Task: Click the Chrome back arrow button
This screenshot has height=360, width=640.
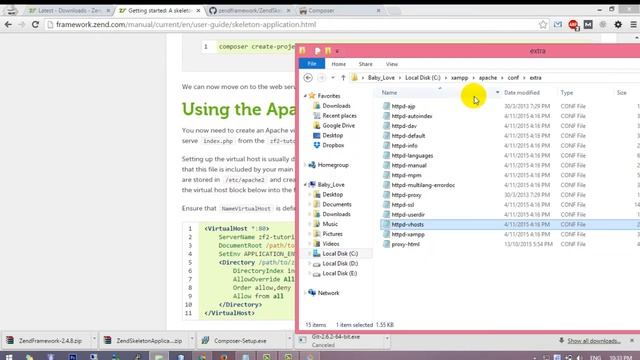Action: pos(8,24)
